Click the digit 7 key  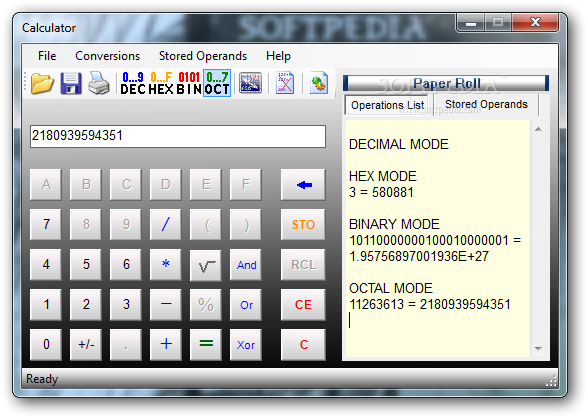click(x=46, y=225)
